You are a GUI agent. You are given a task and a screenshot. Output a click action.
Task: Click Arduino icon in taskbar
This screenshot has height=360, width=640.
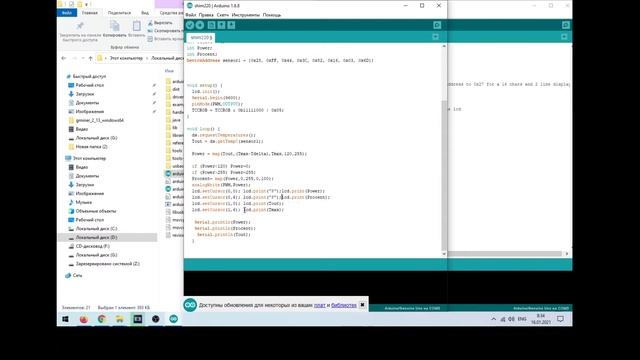[x=173, y=319]
